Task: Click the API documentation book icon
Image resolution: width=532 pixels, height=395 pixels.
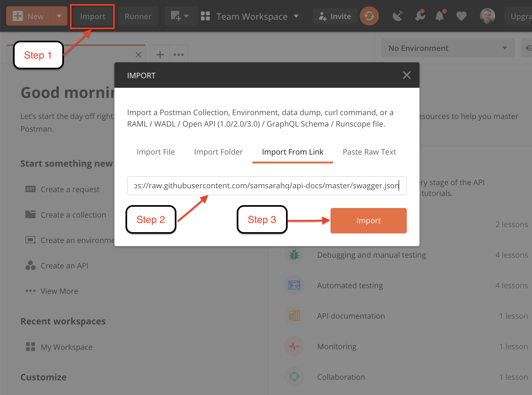Action: coord(294,315)
